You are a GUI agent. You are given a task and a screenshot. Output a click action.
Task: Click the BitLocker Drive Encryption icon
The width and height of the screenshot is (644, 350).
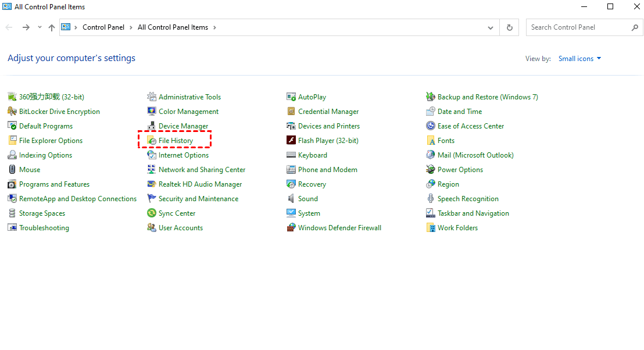12,112
